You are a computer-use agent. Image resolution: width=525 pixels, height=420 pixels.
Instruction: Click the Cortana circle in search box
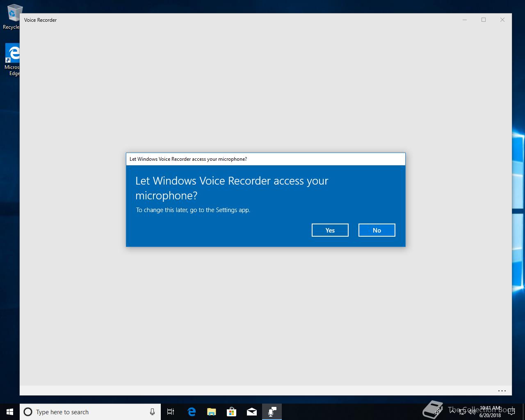[x=28, y=412]
